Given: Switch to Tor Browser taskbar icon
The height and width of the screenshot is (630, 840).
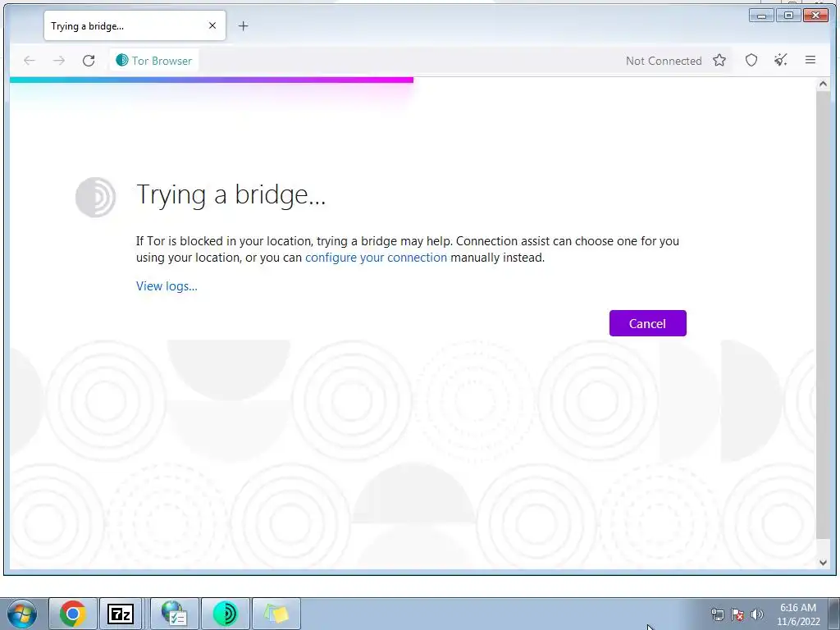Looking at the screenshot, I should coord(225,614).
